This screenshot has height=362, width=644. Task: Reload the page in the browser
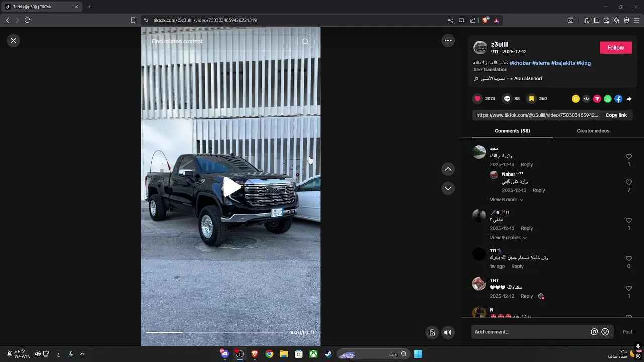tap(27, 20)
